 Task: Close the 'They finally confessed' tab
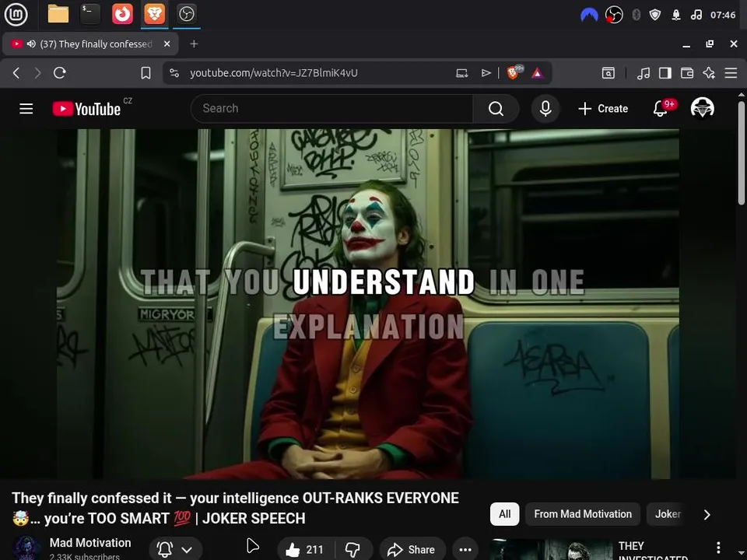[167, 44]
